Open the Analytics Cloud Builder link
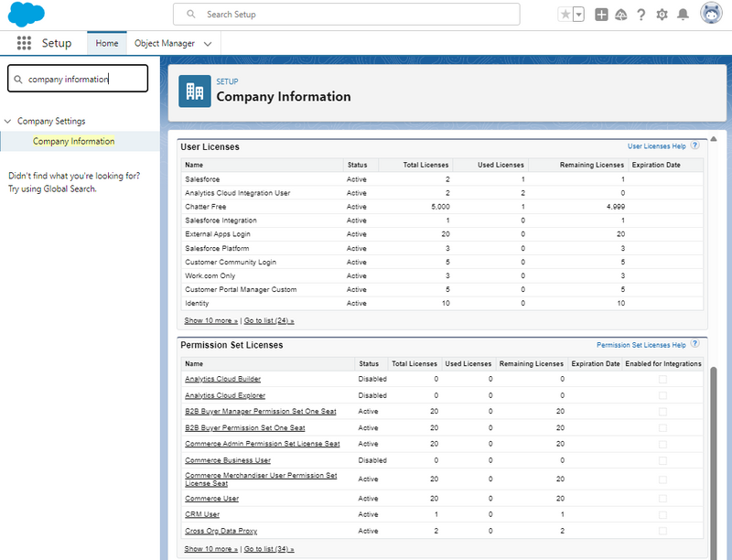This screenshot has height=560, width=732. point(222,379)
